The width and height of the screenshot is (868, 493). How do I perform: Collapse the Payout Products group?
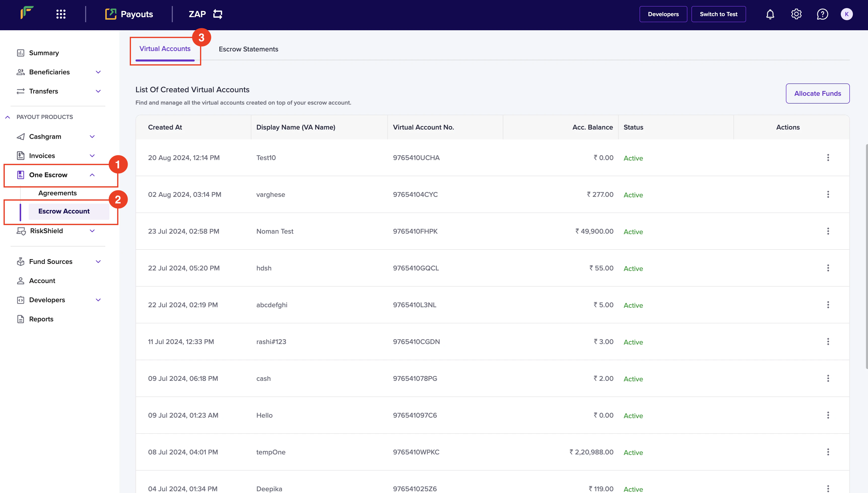pos(8,117)
